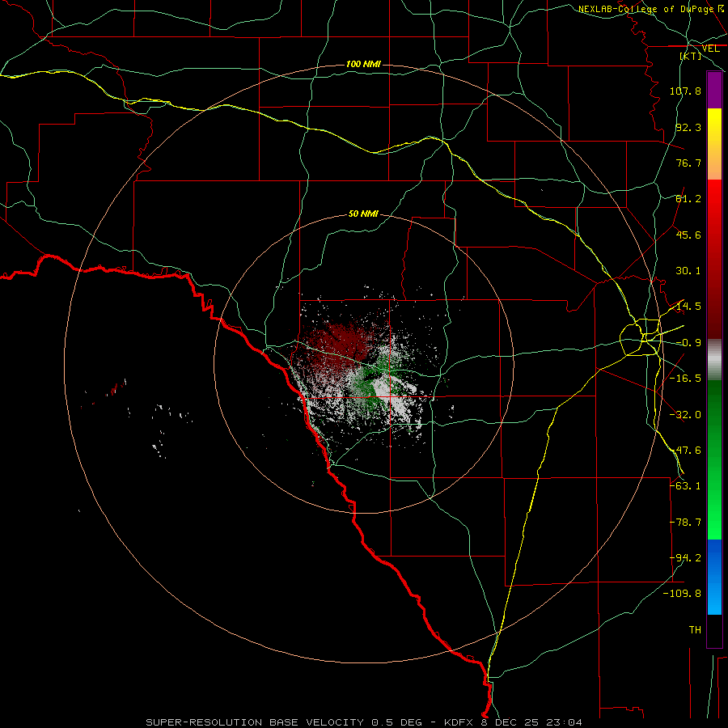Viewport: 728px width, 728px height.
Task: Click the -63.1 legend value
Action: [685, 486]
